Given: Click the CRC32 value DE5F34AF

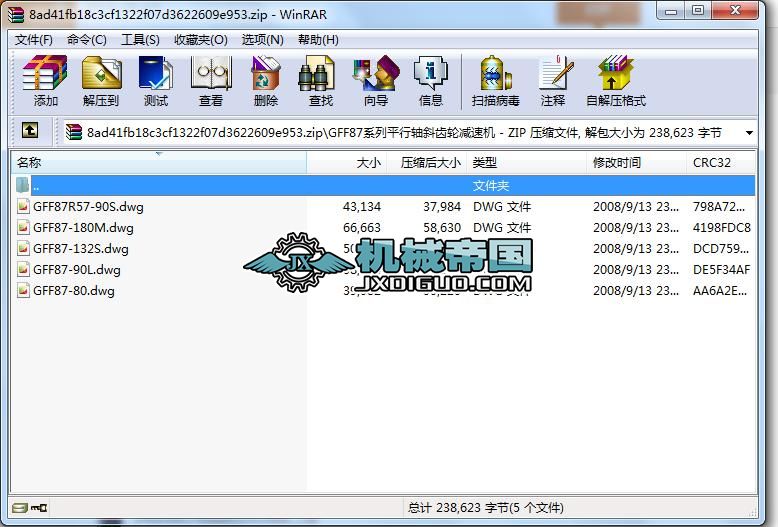Looking at the screenshot, I should pyautogui.click(x=722, y=269).
